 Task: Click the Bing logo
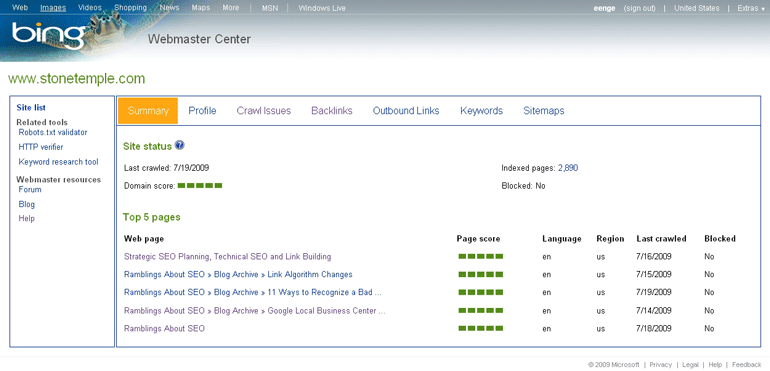[x=48, y=35]
